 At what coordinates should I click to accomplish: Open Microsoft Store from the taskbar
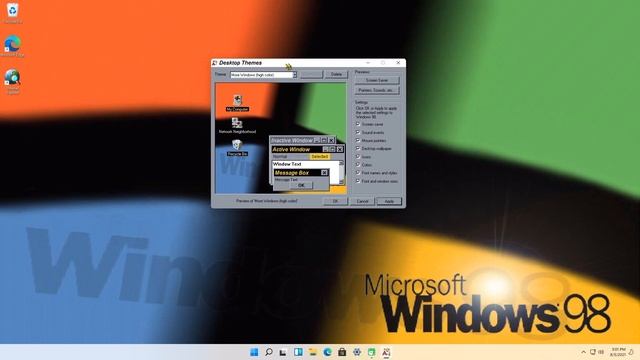(x=342, y=352)
